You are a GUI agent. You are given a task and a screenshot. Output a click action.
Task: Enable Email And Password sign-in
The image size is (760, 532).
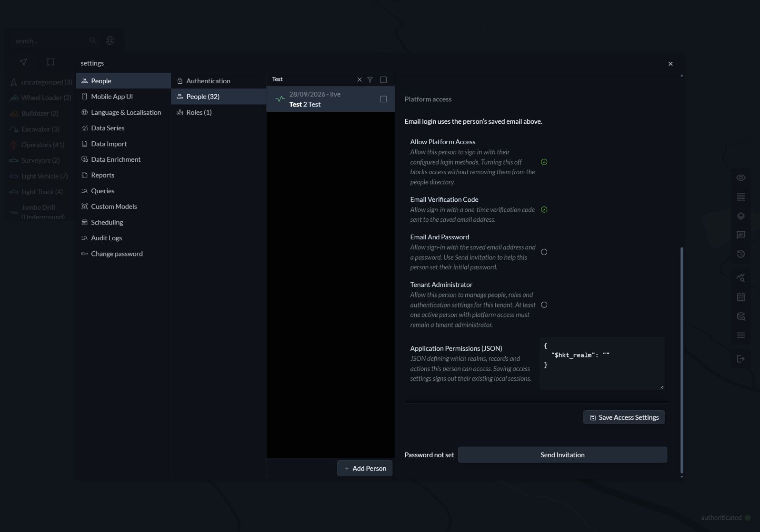point(544,252)
